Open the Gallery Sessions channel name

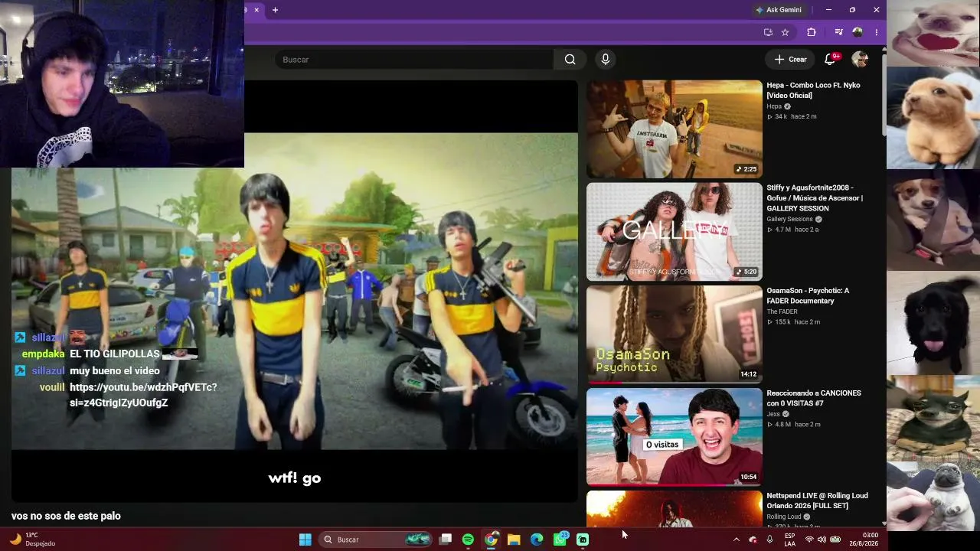789,219
